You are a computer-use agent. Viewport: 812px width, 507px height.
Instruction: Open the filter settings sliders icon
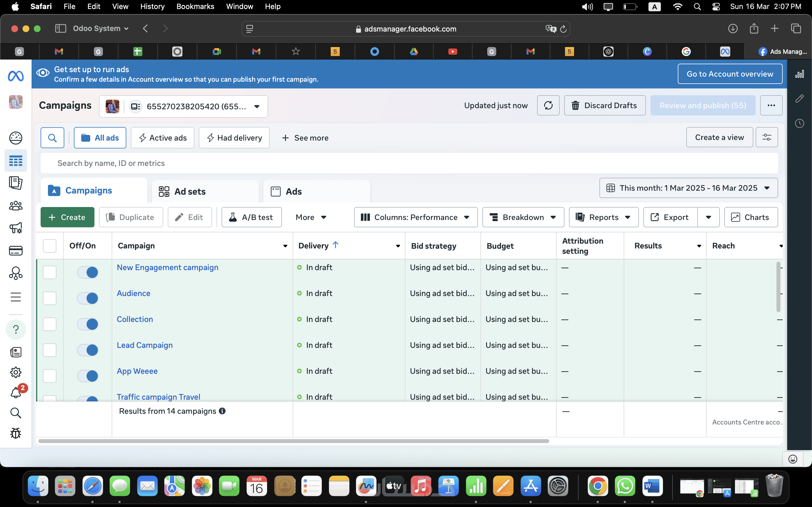(x=766, y=137)
